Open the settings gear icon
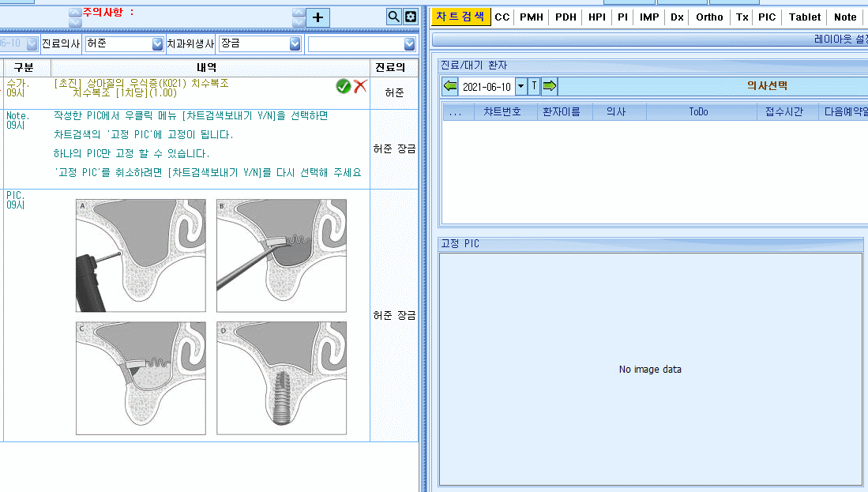Viewport: 868px width, 492px height. pos(411,17)
